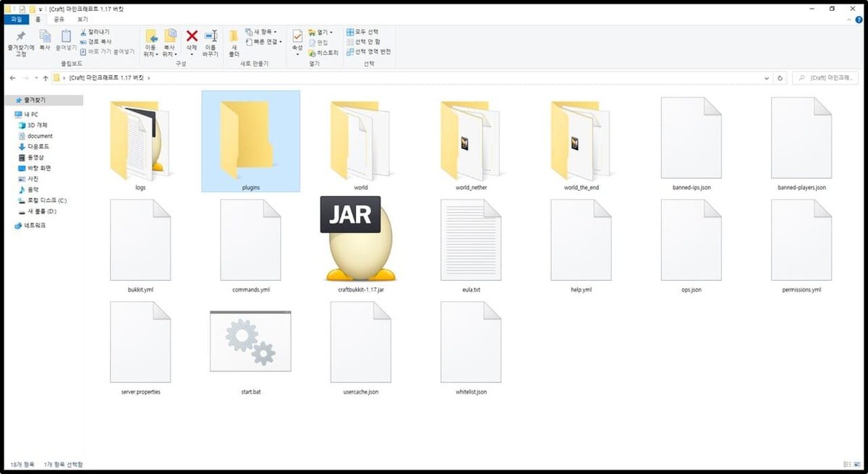Expand the New item (새 항목) menu
The height and width of the screenshot is (474, 868).
click(x=261, y=33)
